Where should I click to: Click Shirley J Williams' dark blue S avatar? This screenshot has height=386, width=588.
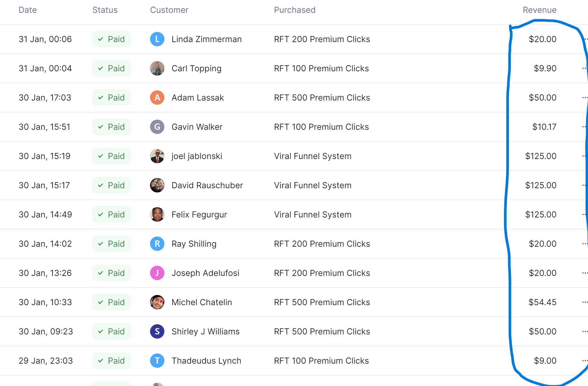coord(157,331)
